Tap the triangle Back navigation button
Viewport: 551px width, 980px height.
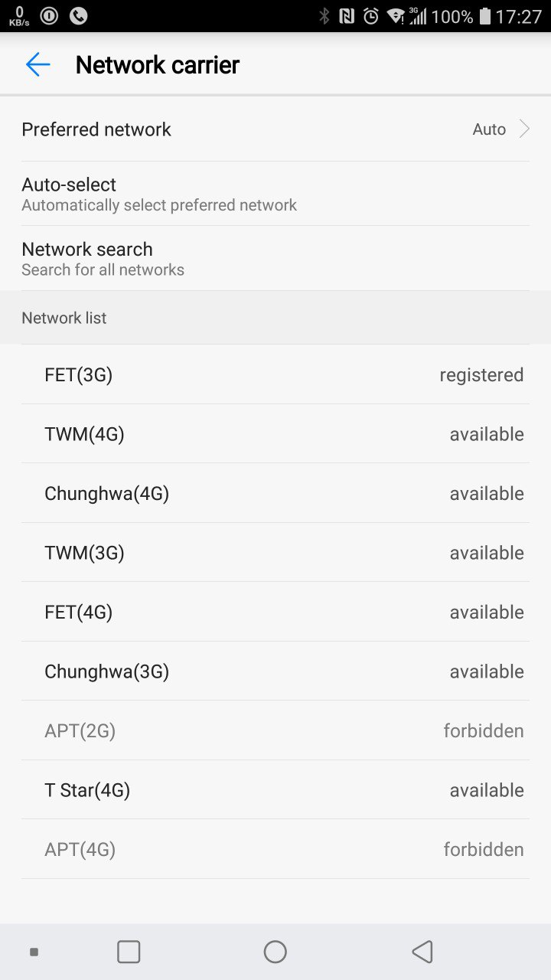point(422,952)
